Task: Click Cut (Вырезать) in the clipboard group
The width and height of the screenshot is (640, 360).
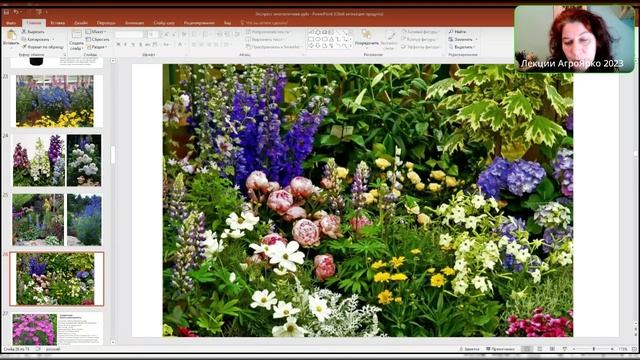Action: tap(33, 31)
